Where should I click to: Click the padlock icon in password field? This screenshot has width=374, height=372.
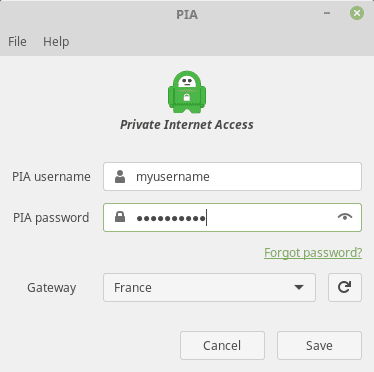120,217
